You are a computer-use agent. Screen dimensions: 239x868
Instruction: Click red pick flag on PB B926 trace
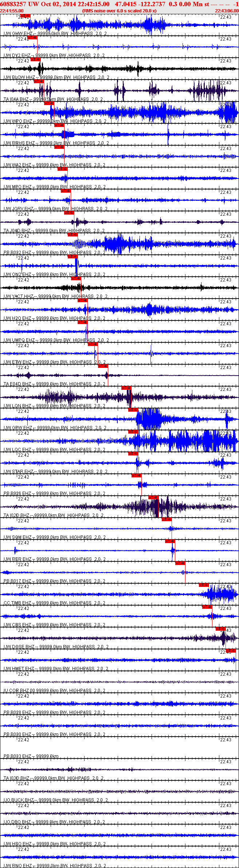[x=137, y=476]
